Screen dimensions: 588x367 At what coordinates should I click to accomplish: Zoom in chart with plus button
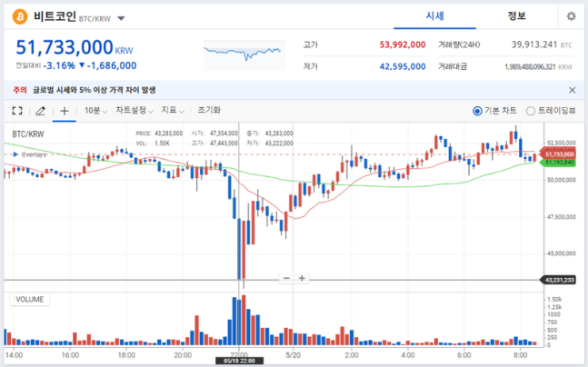(302, 278)
